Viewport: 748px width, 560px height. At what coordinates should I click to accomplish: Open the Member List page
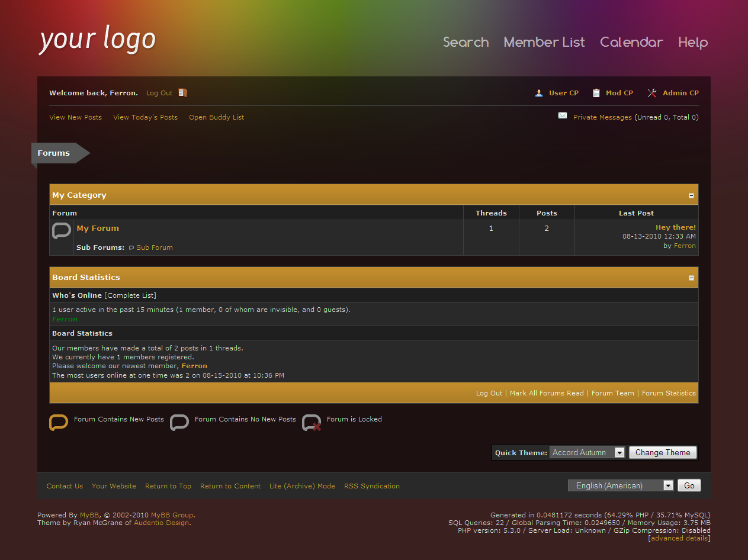click(544, 43)
